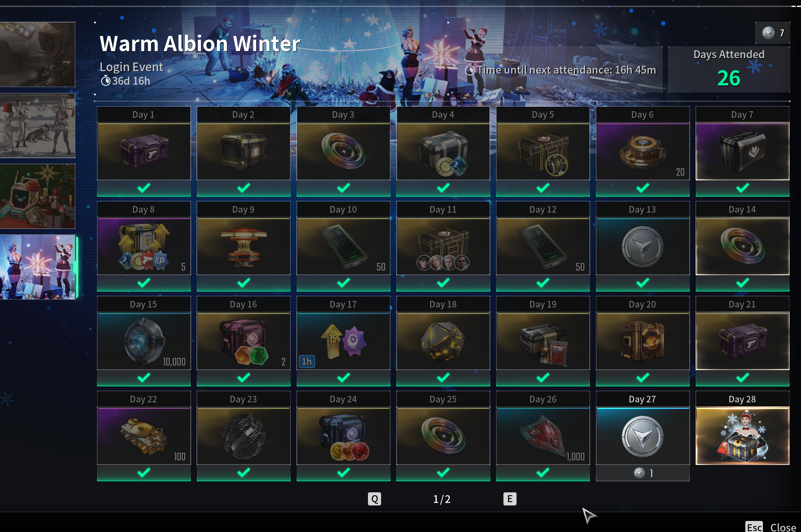Screen dimensions: 801x532
Task: Click the Day 27 silver token reward
Action: pos(643,436)
